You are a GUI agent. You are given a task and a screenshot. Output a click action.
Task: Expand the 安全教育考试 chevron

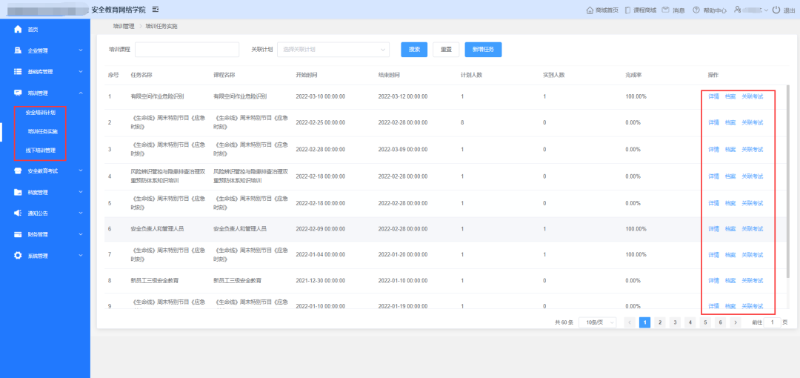pos(81,171)
